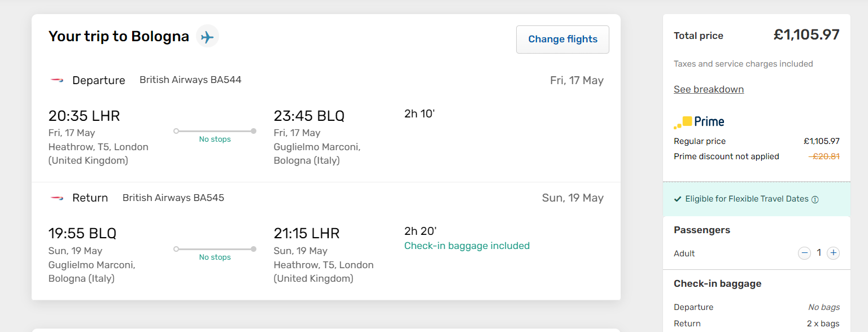Click British Airways logo on Departure row
The image size is (868, 332).
pos(56,80)
